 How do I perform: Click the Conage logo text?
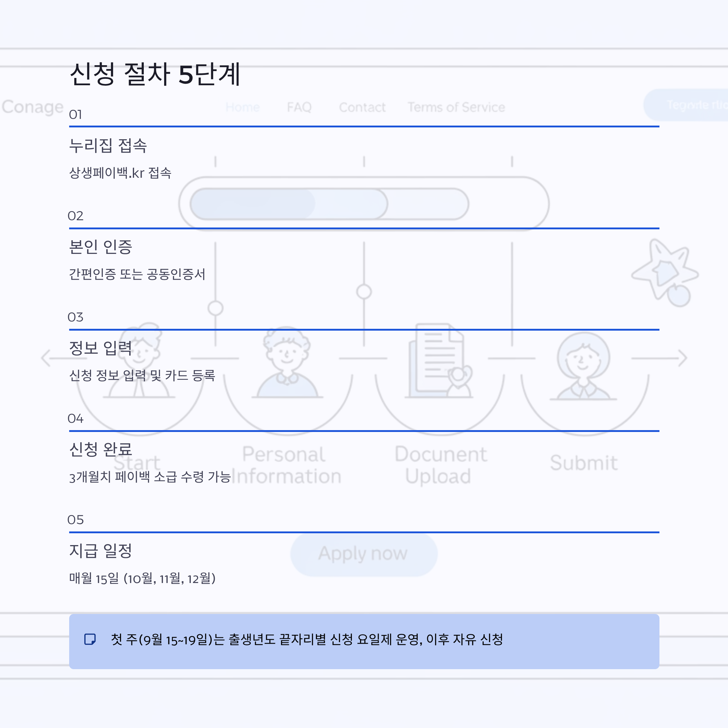click(x=32, y=107)
